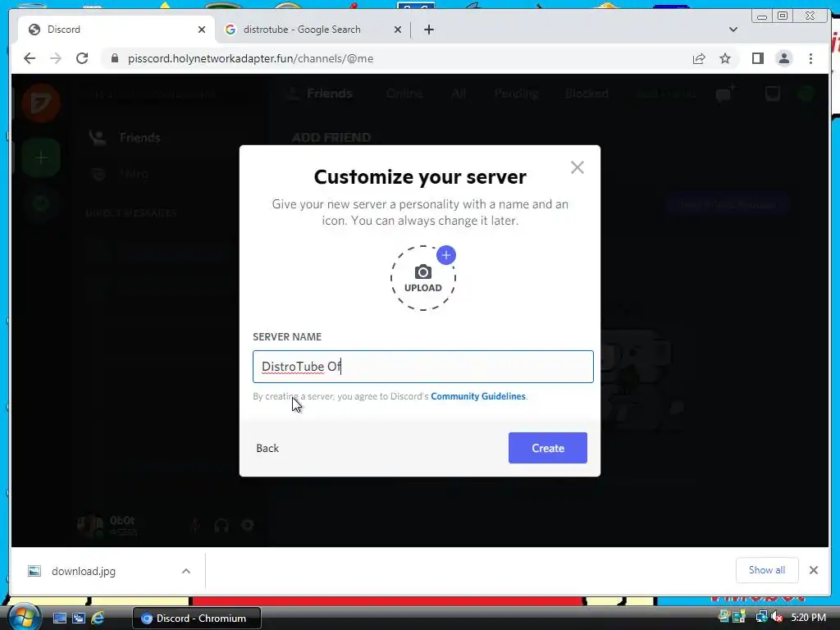Click Show Desktop quick launch icon

pos(59,619)
